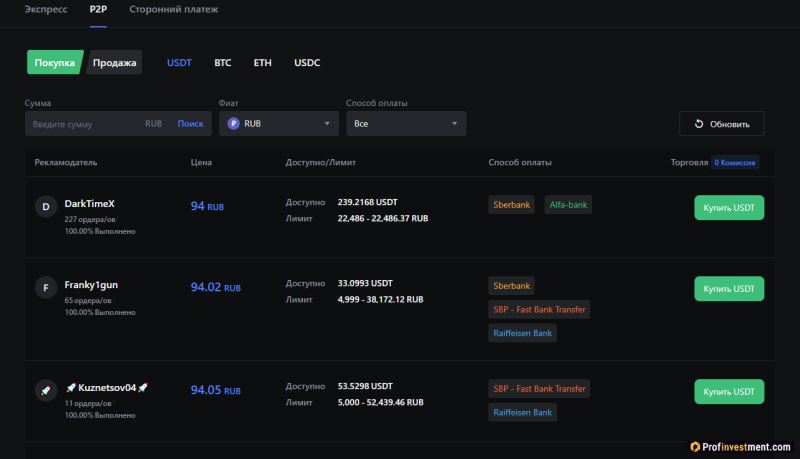This screenshot has height=459, width=800.
Task: Click the 0 Комиссия badge
Action: point(735,162)
